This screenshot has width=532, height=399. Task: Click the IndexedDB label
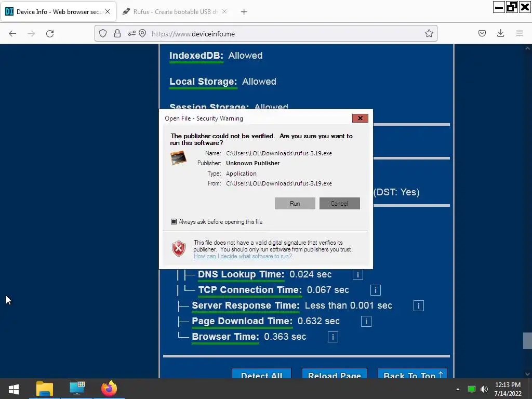click(x=196, y=56)
